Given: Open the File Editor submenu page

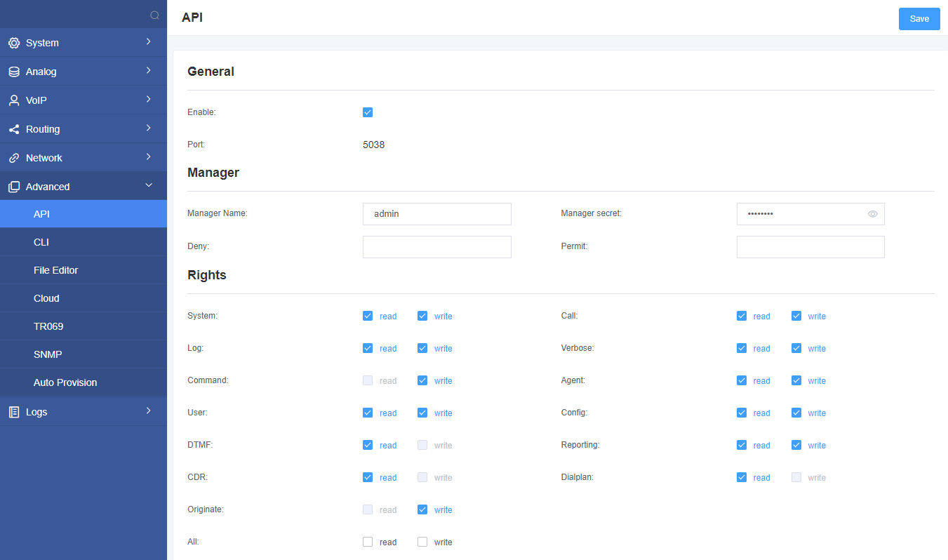Looking at the screenshot, I should click(84, 270).
